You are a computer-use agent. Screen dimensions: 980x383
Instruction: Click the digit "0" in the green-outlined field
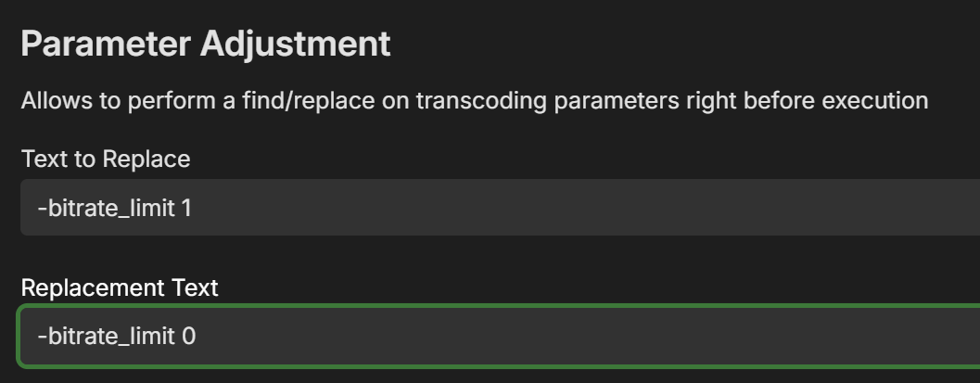coord(188,335)
